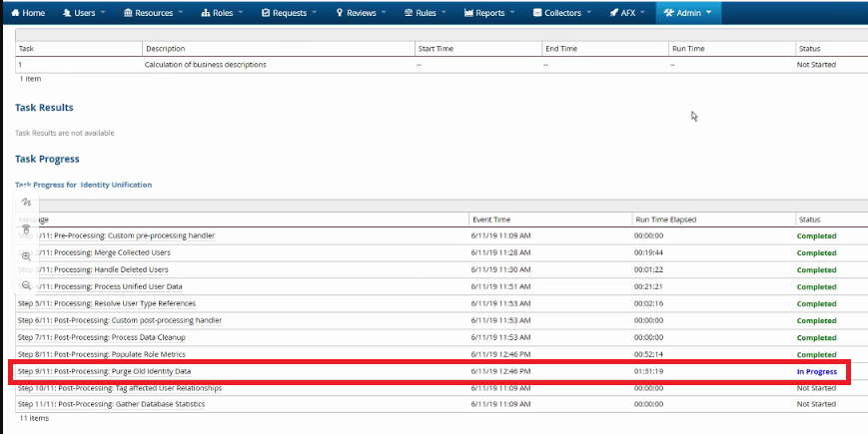
Task: Click the zoom out magnifier icon
Action: [x=26, y=284]
